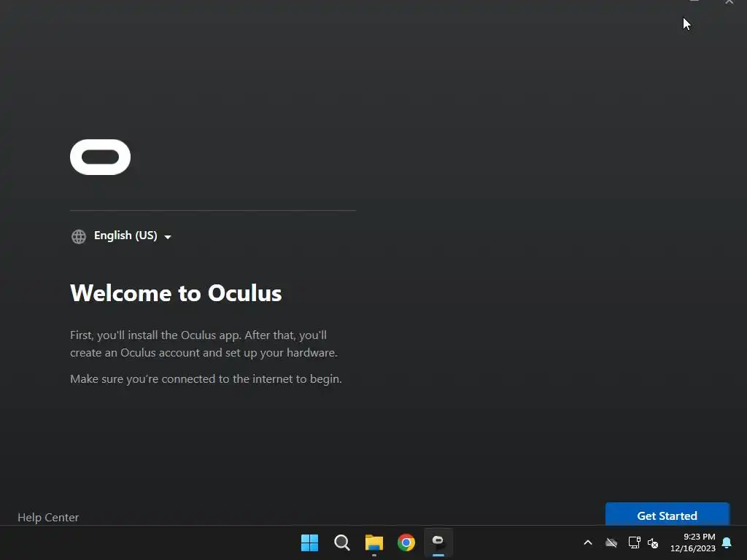The height and width of the screenshot is (560, 747).
Task: Click the Get Started button
Action: tap(667, 514)
